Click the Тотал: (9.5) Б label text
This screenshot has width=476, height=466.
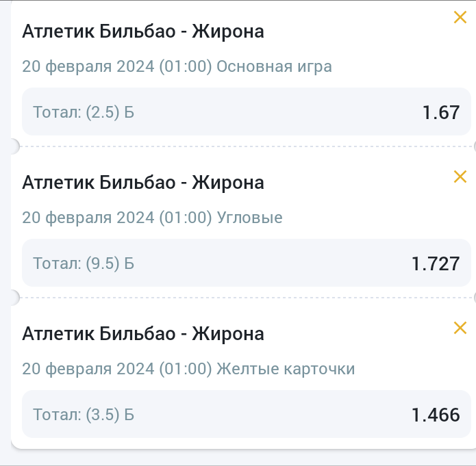[84, 263]
